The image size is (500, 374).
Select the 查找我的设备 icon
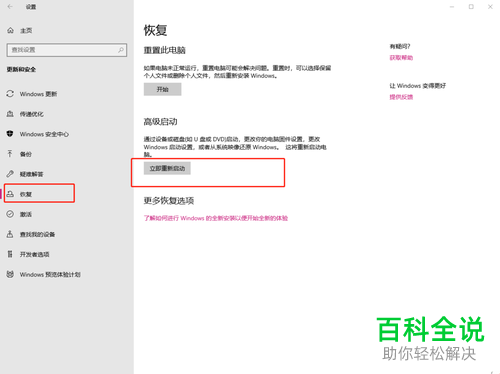pos(10,234)
